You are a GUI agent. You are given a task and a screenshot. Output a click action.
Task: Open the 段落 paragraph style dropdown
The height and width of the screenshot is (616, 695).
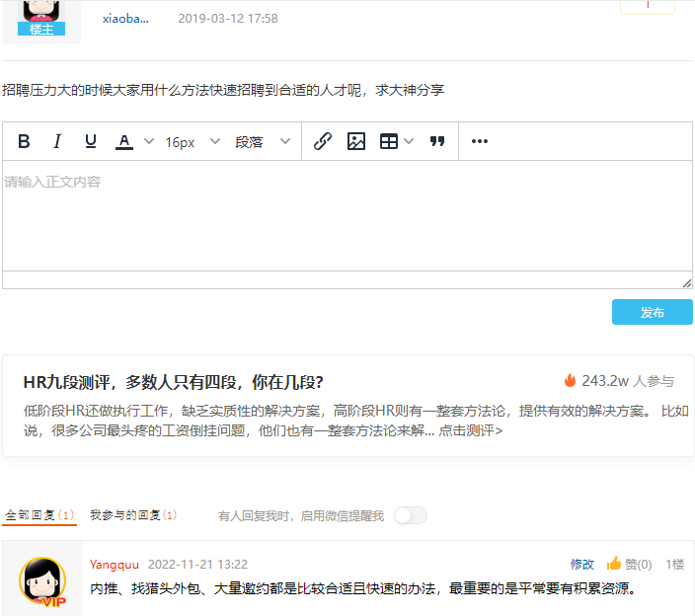coord(263,142)
